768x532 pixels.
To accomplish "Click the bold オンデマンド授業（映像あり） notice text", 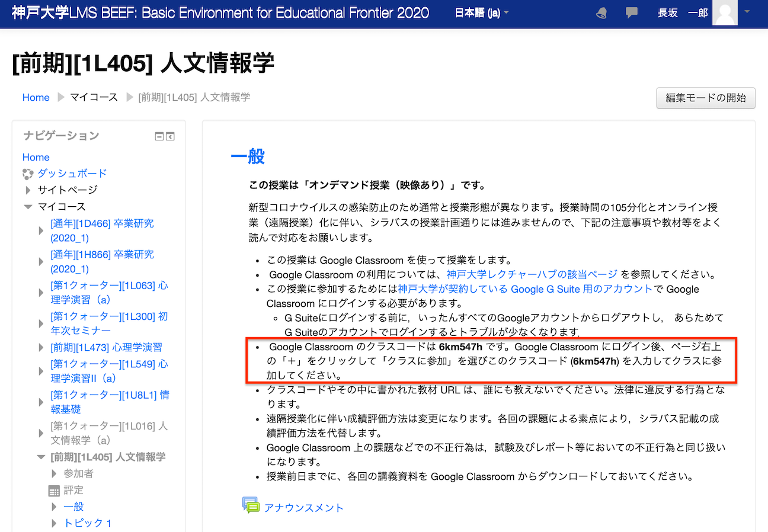I will pos(366,185).
